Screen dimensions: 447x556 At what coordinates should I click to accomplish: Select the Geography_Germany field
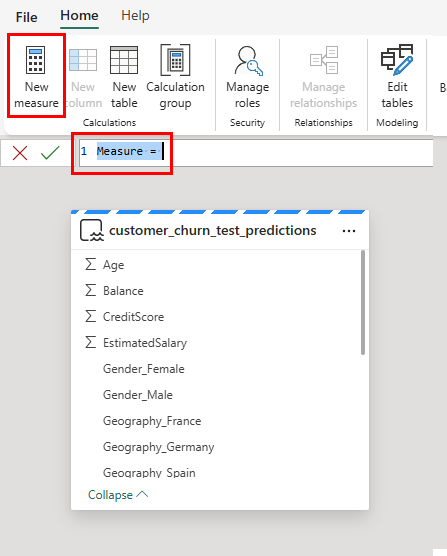click(x=158, y=447)
